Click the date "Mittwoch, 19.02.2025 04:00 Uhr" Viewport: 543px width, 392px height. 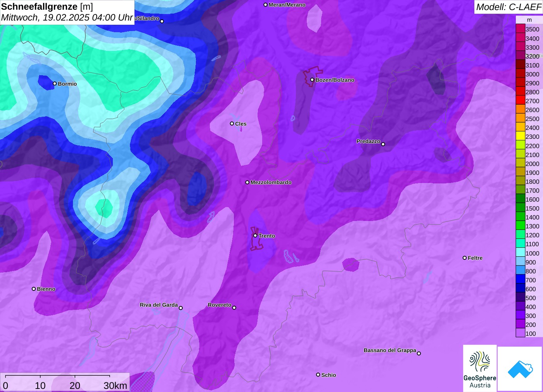tap(67, 18)
